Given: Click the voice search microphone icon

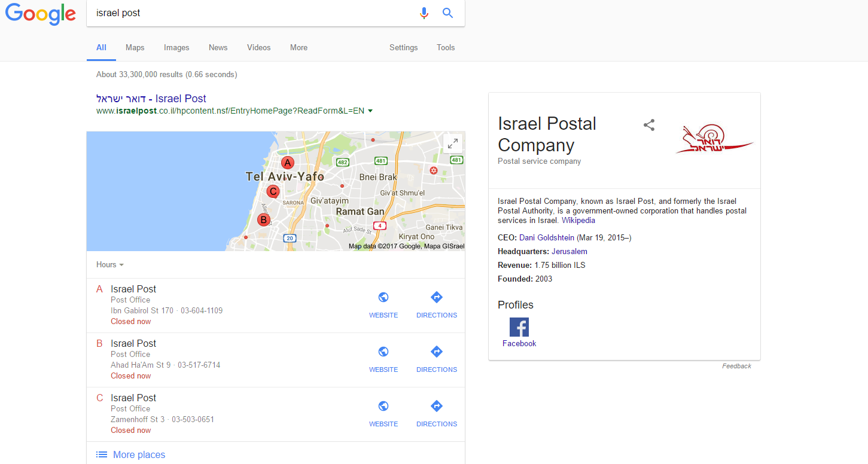Looking at the screenshot, I should [x=424, y=13].
